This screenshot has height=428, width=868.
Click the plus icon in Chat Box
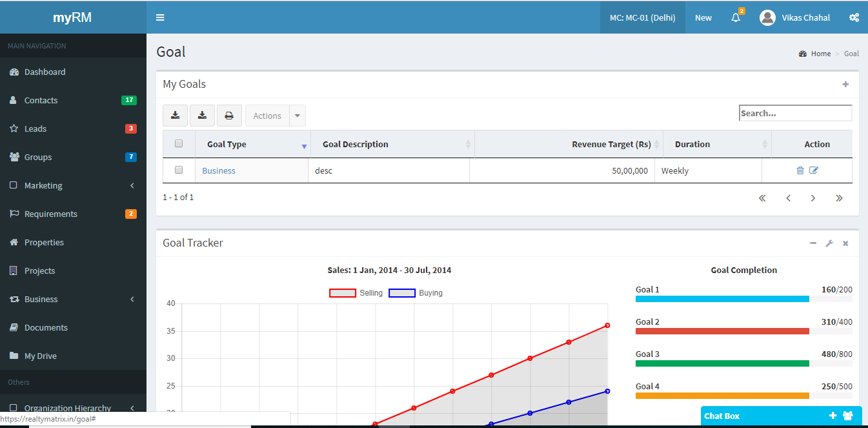833,416
